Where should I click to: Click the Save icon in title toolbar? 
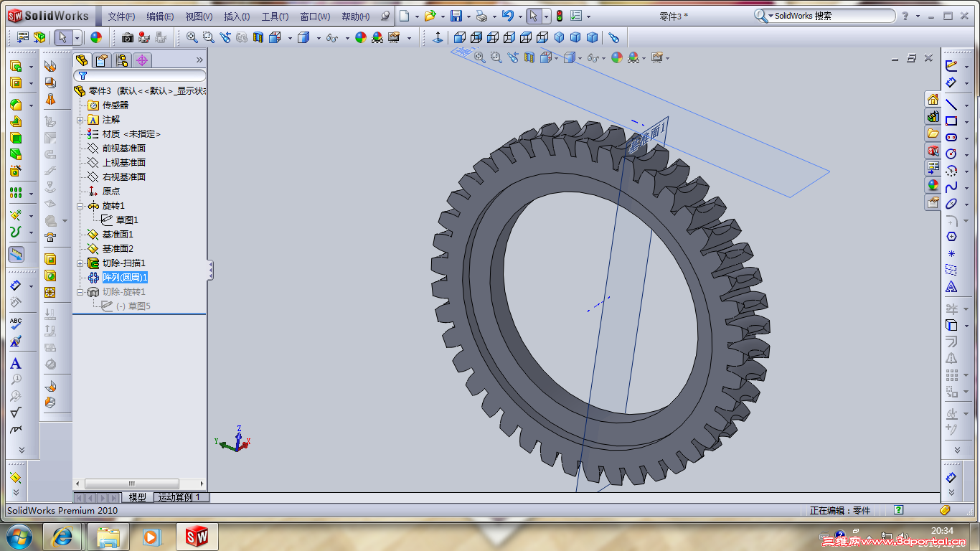[456, 16]
